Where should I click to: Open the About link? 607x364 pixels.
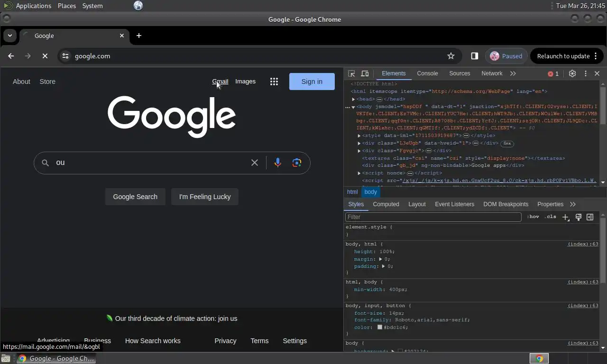coord(21,82)
